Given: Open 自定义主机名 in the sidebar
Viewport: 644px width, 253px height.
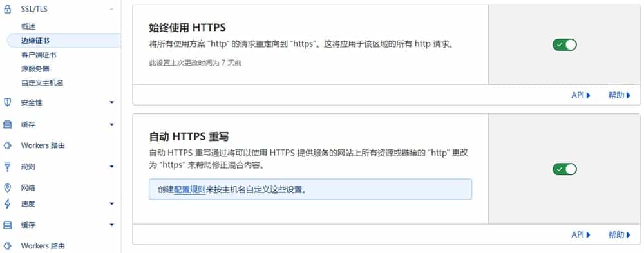Looking at the screenshot, I should [42, 82].
